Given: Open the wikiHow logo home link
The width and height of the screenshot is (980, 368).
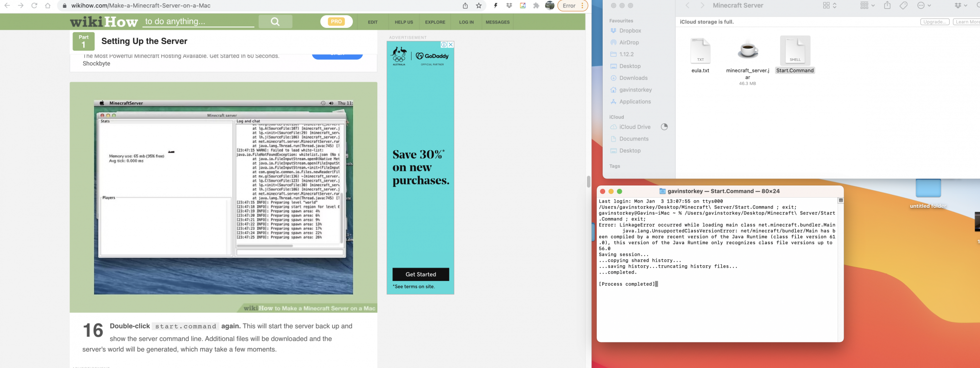Looking at the screenshot, I should click(x=104, y=22).
